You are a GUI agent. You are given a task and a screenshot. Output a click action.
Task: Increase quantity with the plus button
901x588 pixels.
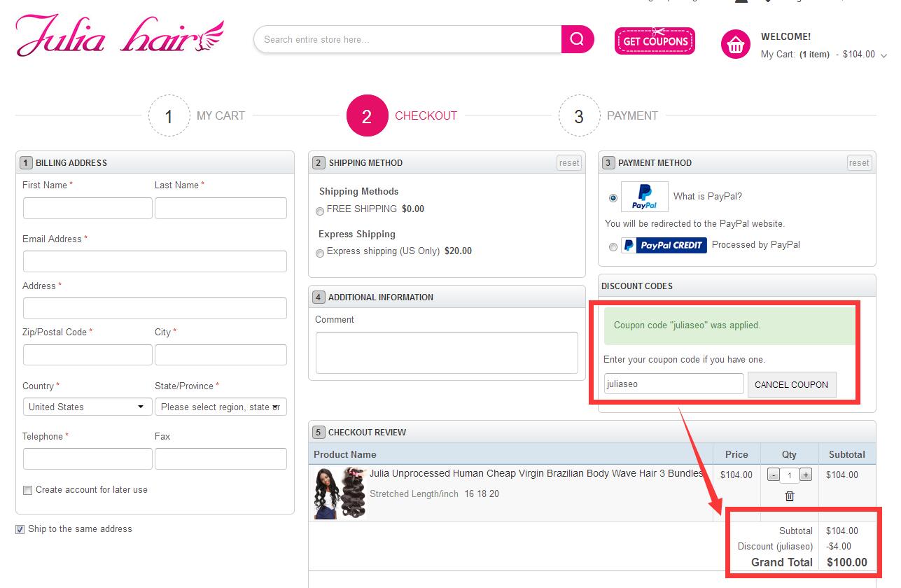click(806, 475)
